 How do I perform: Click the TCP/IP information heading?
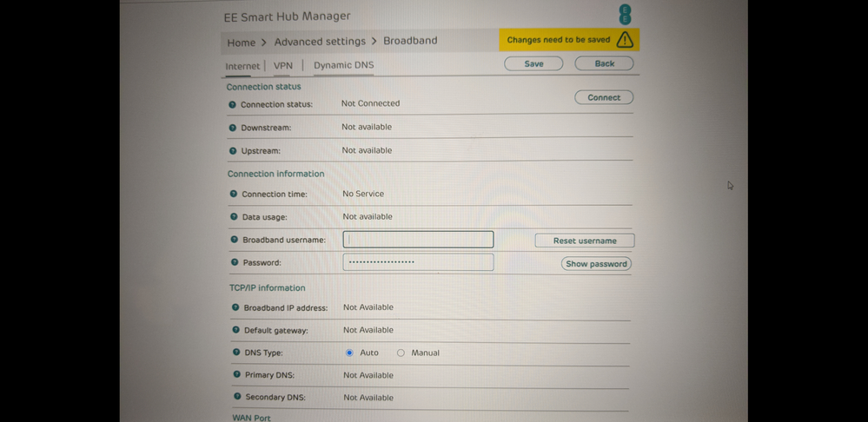point(268,287)
